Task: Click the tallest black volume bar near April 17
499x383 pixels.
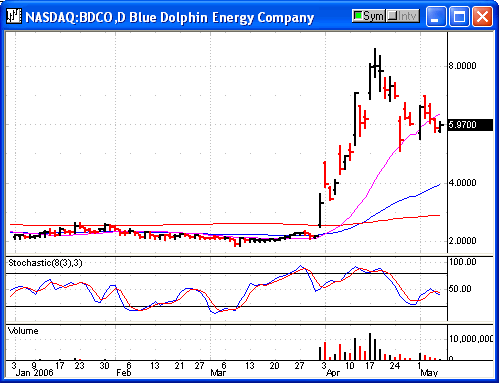Action: (x=370, y=346)
